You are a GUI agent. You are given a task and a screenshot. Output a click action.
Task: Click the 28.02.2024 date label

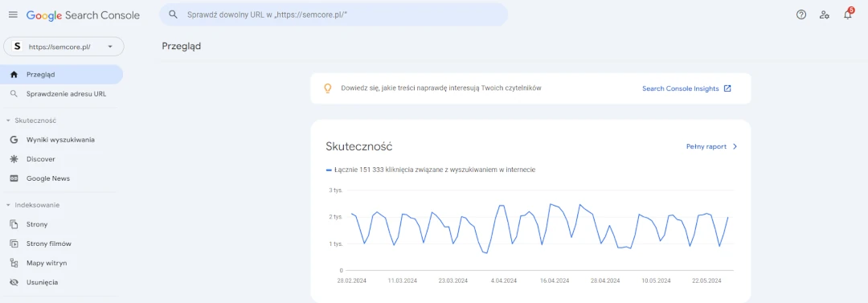pos(352,280)
